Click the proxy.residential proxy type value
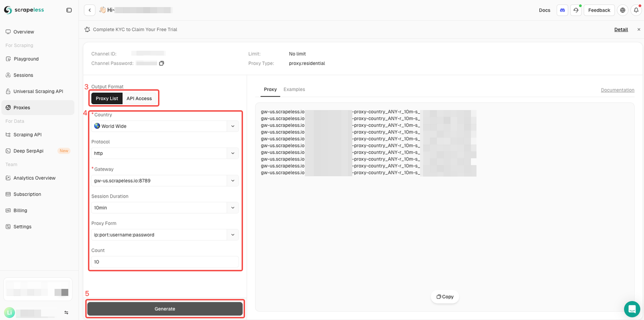Image resolution: width=644 pixels, height=320 pixels. (x=307, y=63)
